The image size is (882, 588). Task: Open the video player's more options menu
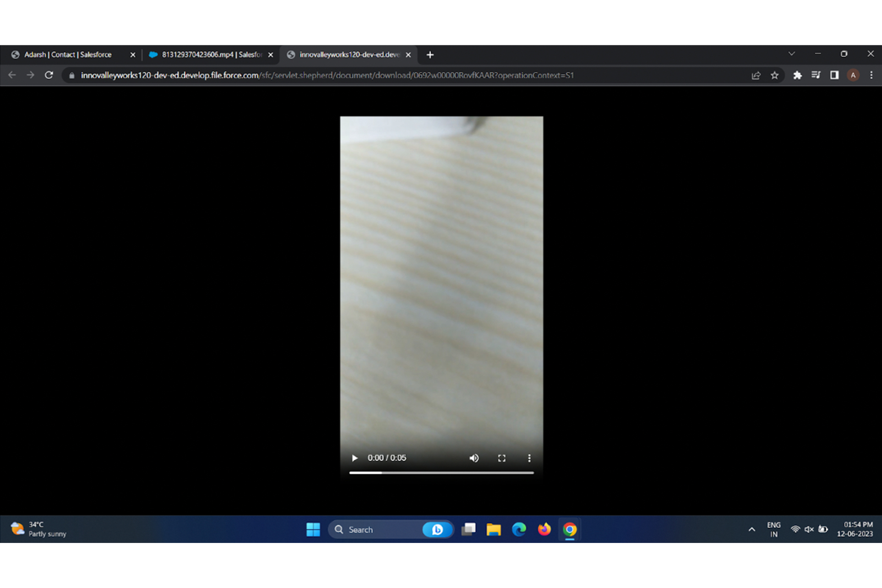[x=529, y=458]
